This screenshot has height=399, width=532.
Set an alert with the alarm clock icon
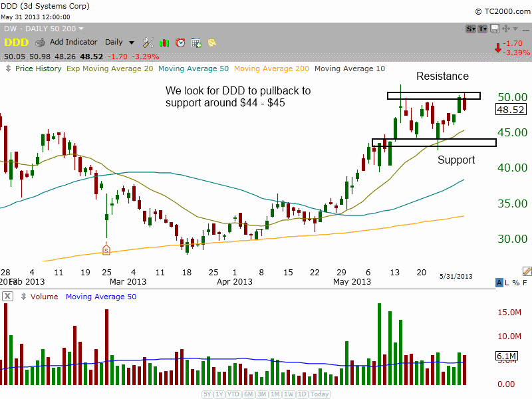pyautogui.click(x=180, y=42)
